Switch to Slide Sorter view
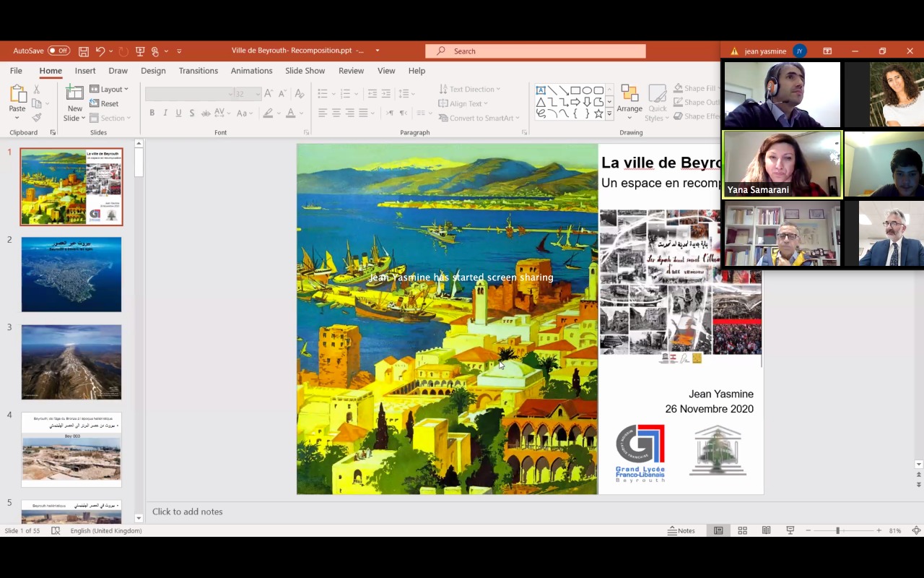924x578 pixels. pos(742,530)
